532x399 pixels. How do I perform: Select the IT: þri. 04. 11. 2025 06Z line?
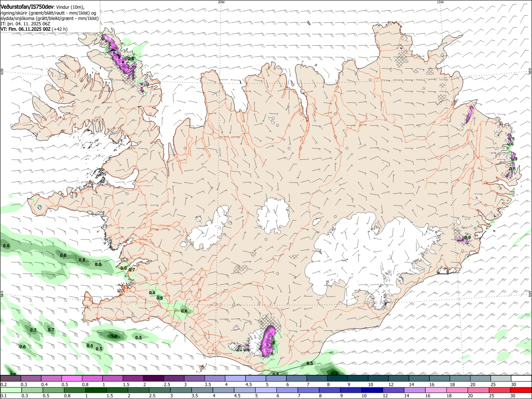pyautogui.click(x=25, y=24)
